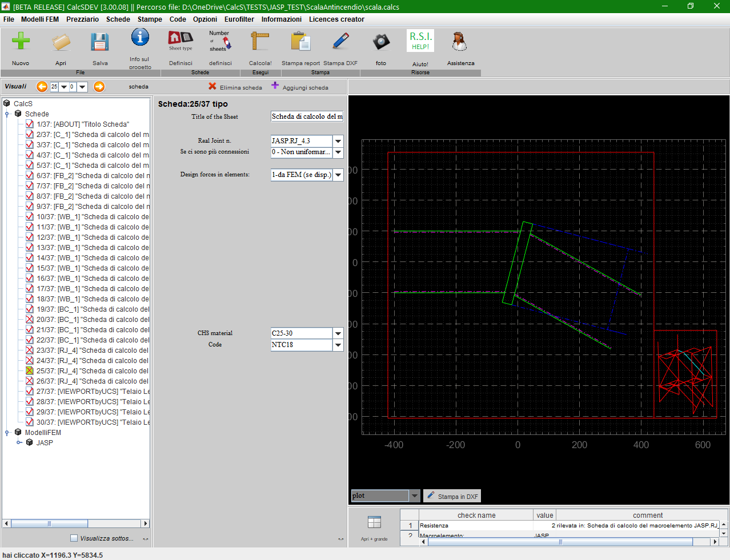Open a file with Apri icon
The width and height of the screenshot is (730, 560).
(x=61, y=42)
